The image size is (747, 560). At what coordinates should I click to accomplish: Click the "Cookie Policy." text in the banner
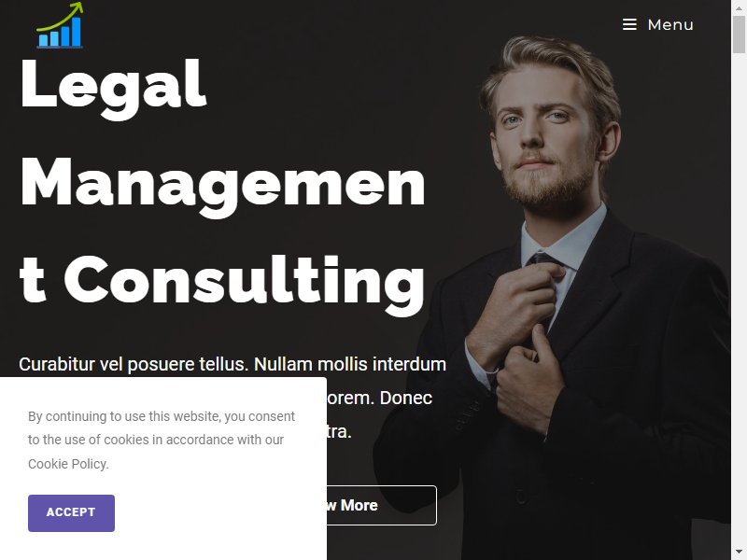pyautogui.click(x=68, y=464)
